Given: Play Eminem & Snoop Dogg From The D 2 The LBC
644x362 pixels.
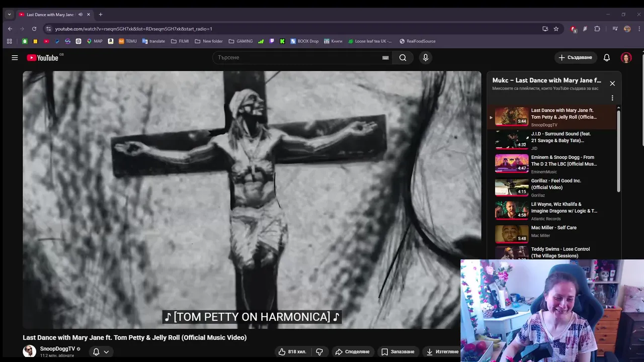Looking at the screenshot, I should [x=551, y=164].
